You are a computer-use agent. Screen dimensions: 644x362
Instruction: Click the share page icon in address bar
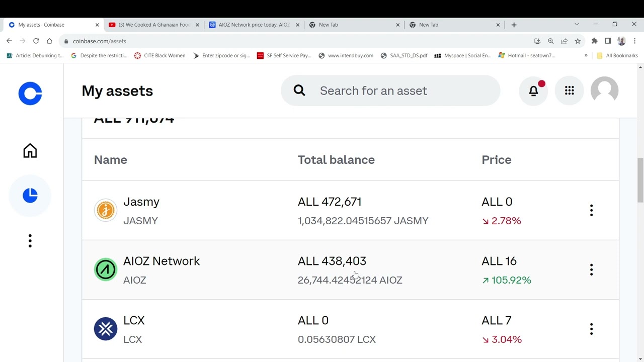[564, 41]
